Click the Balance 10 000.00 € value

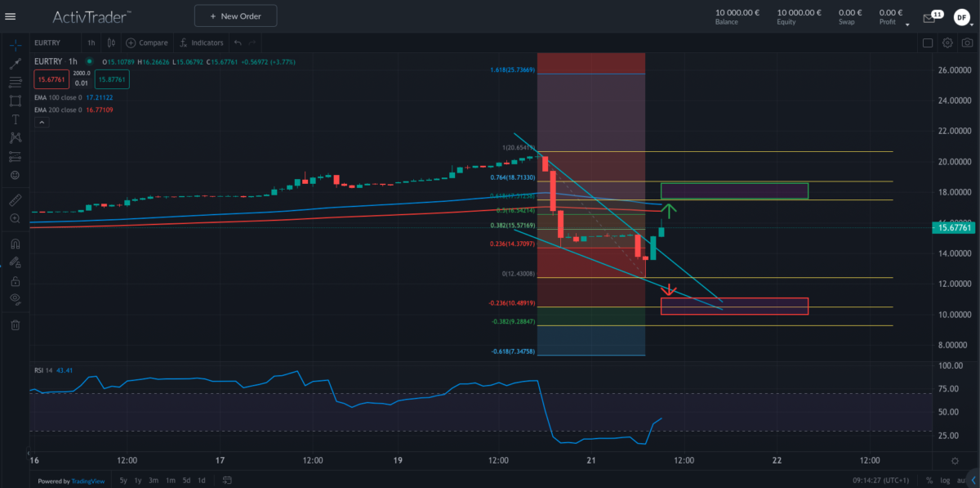point(737,12)
